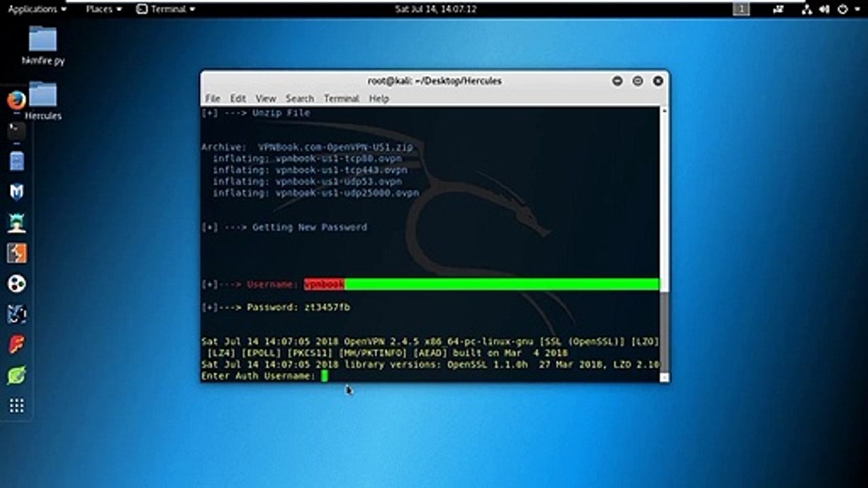Open the View menu in terminal
Viewport: 868px width, 488px height.
[x=265, y=98]
